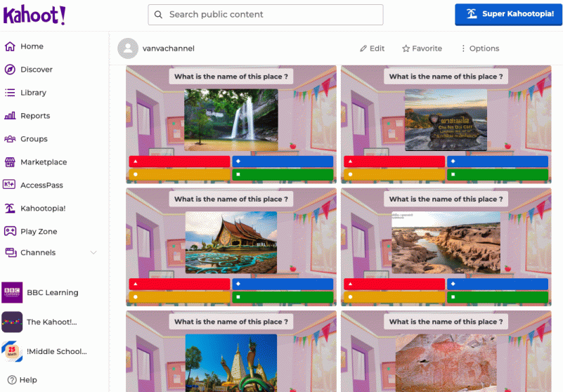563x392 pixels.
Task: Open Help at the sidebar bottom
Action: [22, 380]
